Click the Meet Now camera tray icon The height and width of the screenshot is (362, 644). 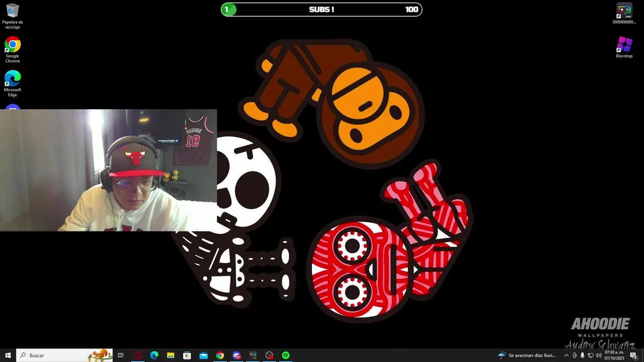575,355
